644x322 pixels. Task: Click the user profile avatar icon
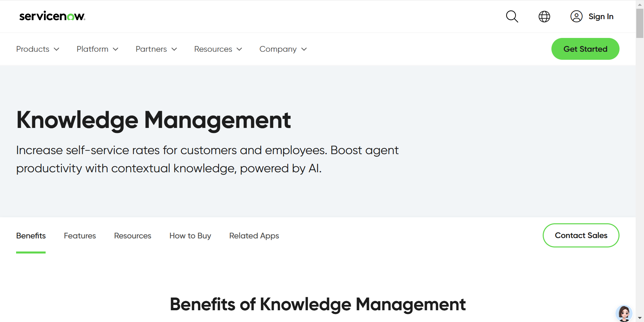pyautogui.click(x=576, y=16)
